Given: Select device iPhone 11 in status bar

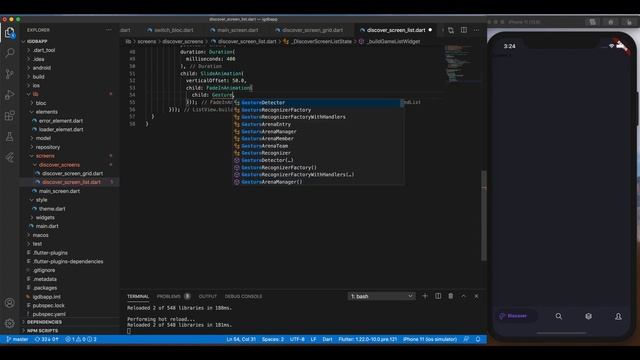Looking at the screenshot, I should point(429,339).
